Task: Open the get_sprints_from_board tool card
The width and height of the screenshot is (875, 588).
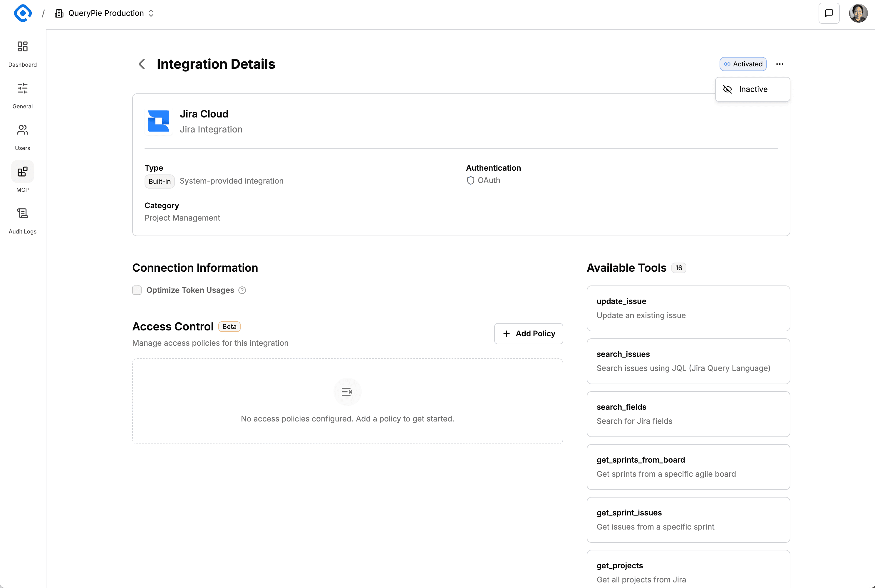Action: (688, 467)
